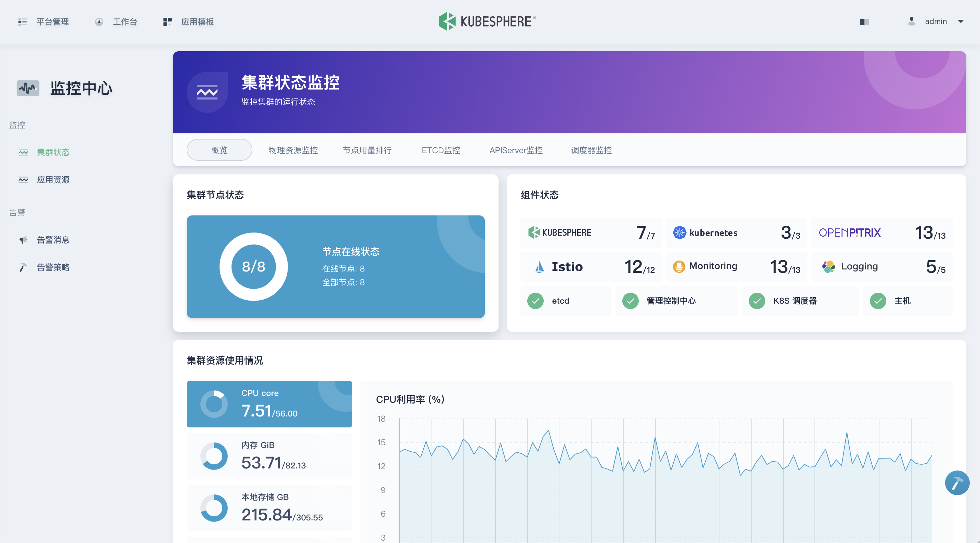
Task: Select the CPU core resource card
Action: 269,404
